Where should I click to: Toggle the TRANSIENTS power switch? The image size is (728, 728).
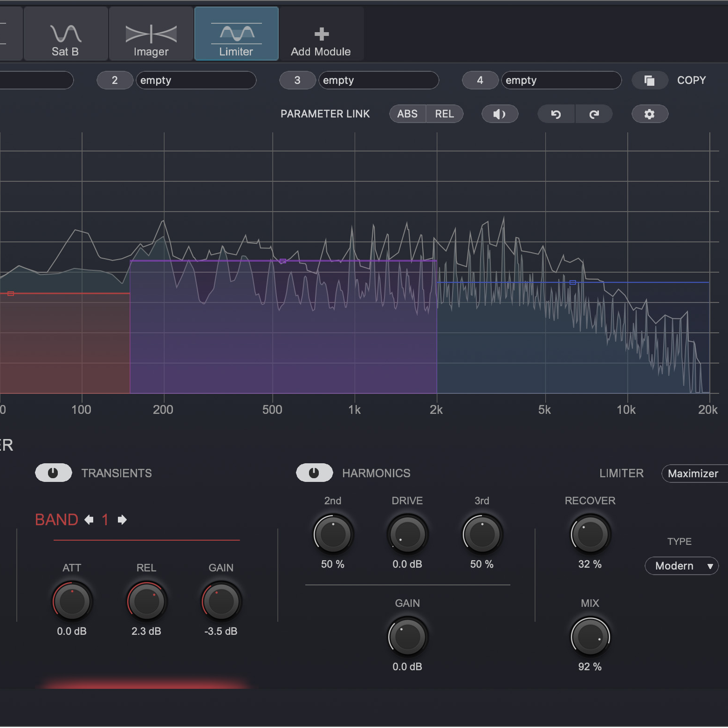point(54,473)
